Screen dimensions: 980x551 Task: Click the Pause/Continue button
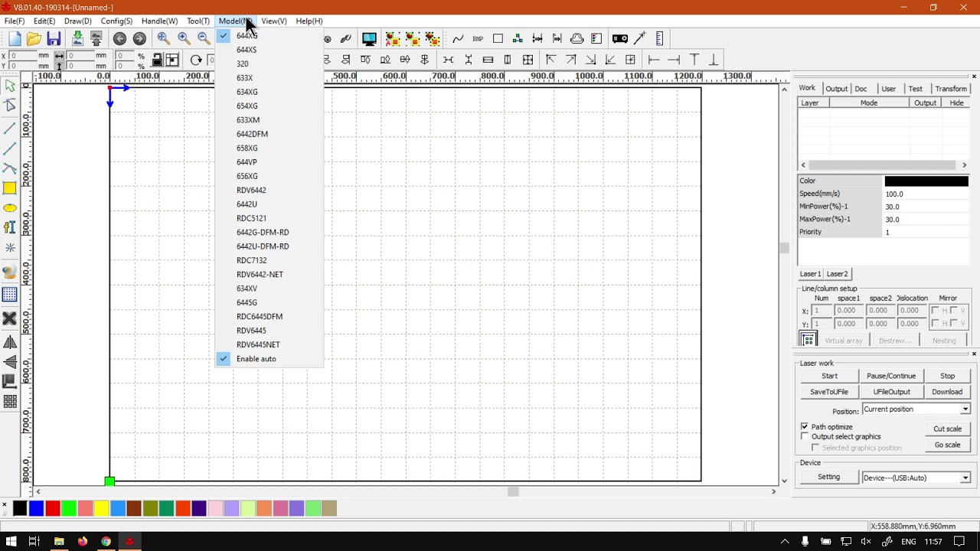pos(891,376)
